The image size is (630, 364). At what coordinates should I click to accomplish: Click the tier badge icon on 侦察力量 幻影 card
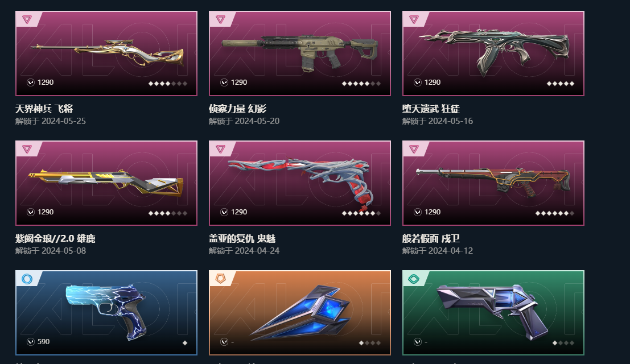click(x=220, y=19)
